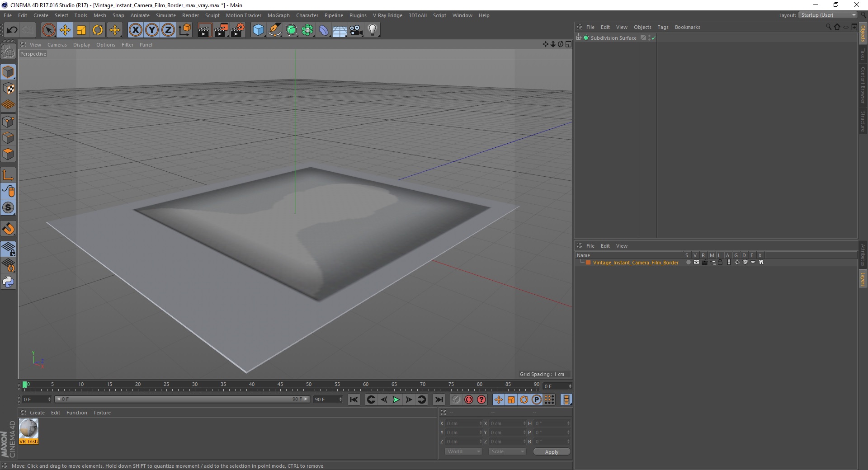Open World coordinate dropdown
Viewport: 868px width, 470px height.
(x=463, y=451)
